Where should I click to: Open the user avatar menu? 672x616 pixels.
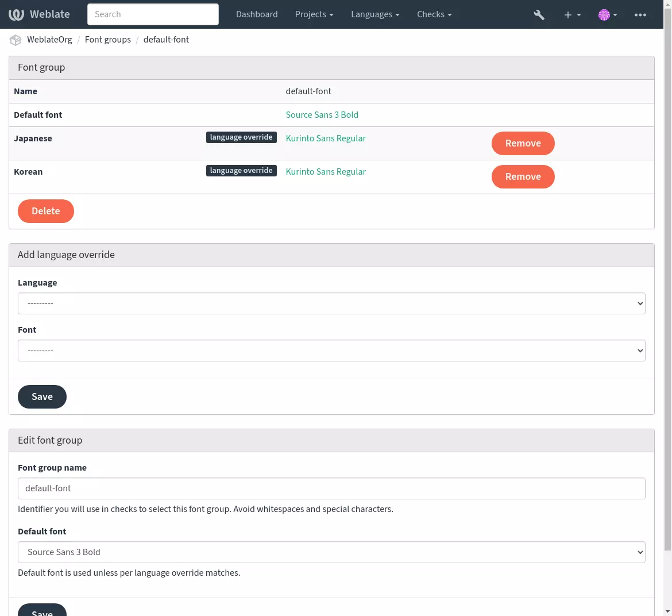(x=607, y=14)
